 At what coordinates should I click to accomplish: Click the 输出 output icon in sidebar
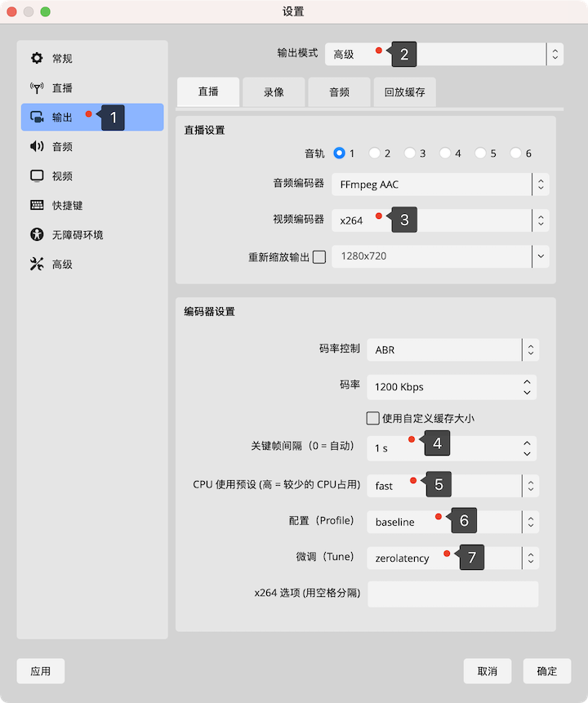click(x=37, y=118)
